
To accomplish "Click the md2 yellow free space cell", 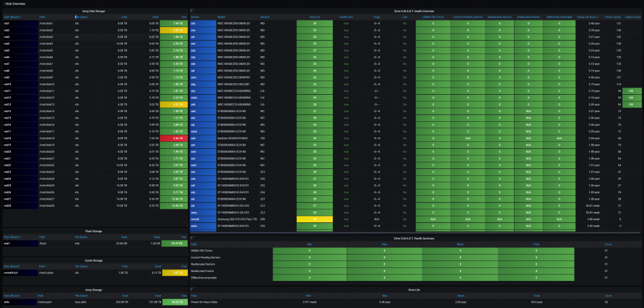I will (x=174, y=30).
